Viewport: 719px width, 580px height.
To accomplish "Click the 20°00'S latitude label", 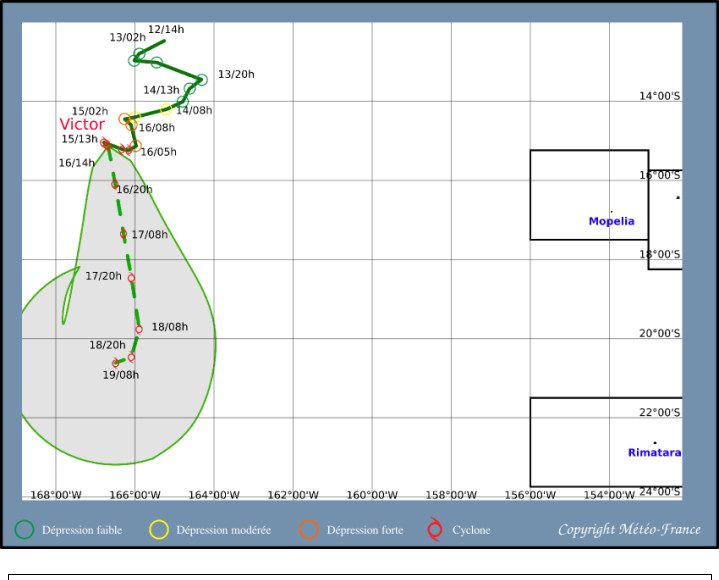I will tap(660, 333).
